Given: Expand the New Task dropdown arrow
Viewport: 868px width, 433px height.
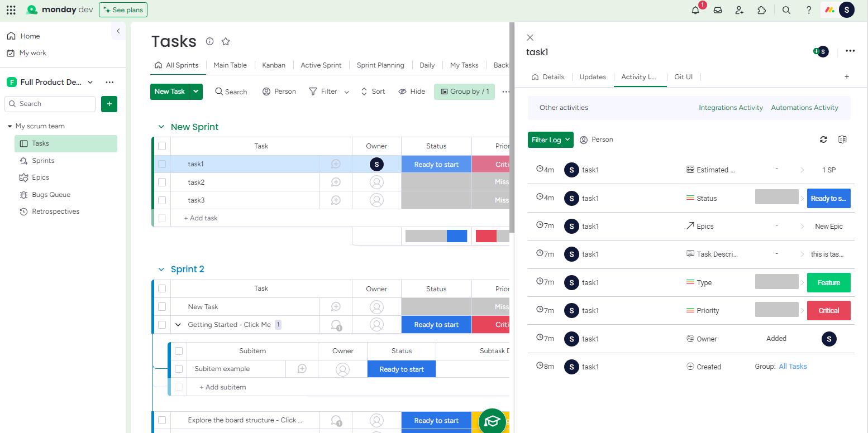Looking at the screenshot, I should click(196, 92).
